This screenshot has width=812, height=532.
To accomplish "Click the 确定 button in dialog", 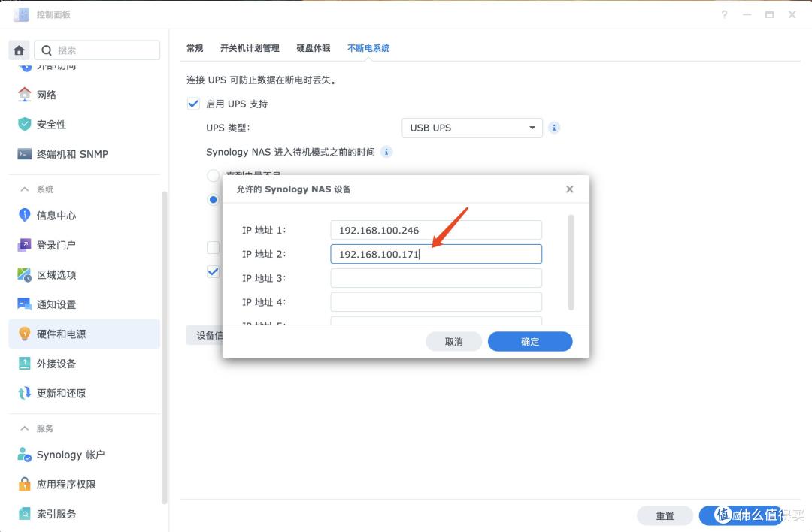I will 530,342.
